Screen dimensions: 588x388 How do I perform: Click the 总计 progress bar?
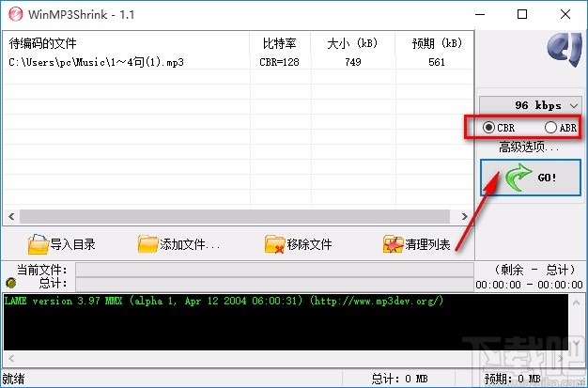(274, 284)
